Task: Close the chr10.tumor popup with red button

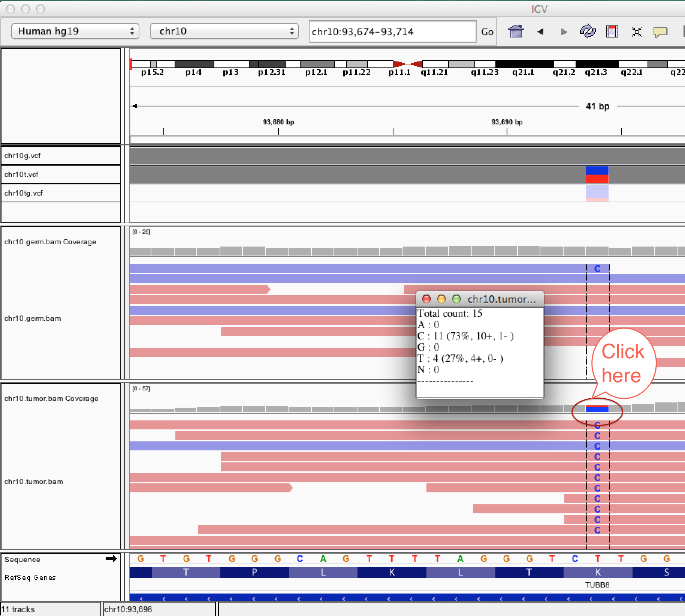Action: tap(426, 299)
